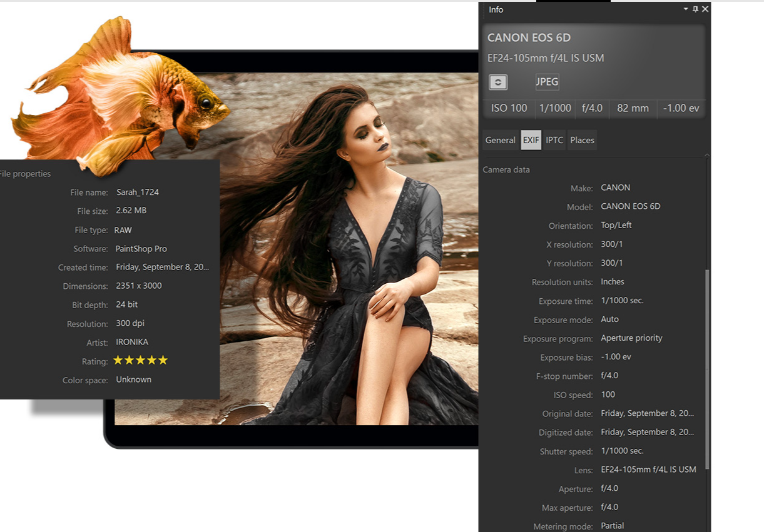
Task: Close the Info panel
Action: pos(705,9)
